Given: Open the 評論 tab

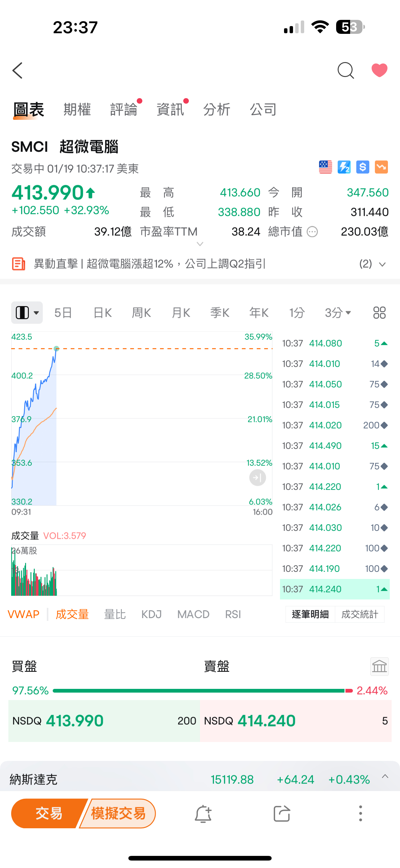Looking at the screenshot, I should 124,110.
